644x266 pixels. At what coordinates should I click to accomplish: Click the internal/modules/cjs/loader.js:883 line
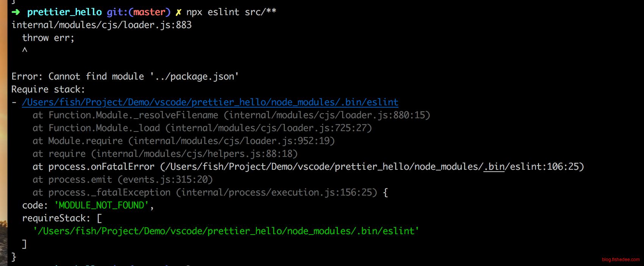tap(102, 25)
